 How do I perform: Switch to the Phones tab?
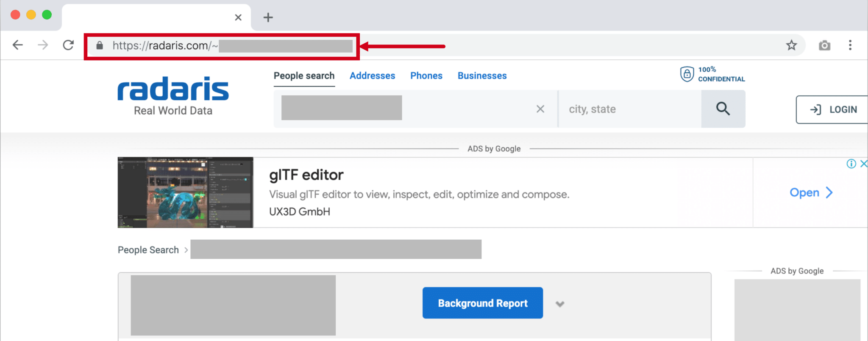[x=426, y=76]
